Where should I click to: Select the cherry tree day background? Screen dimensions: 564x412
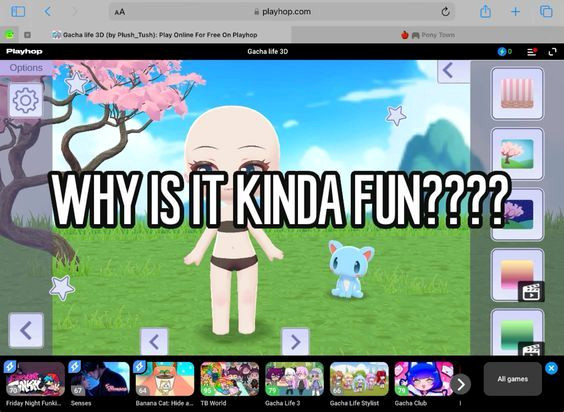[517, 154]
